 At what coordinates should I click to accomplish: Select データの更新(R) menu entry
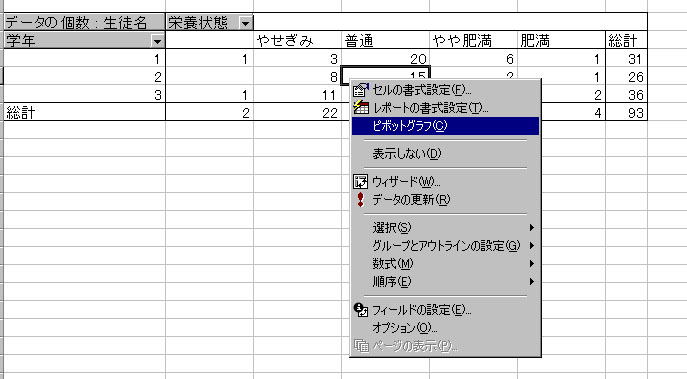pos(445,199)
